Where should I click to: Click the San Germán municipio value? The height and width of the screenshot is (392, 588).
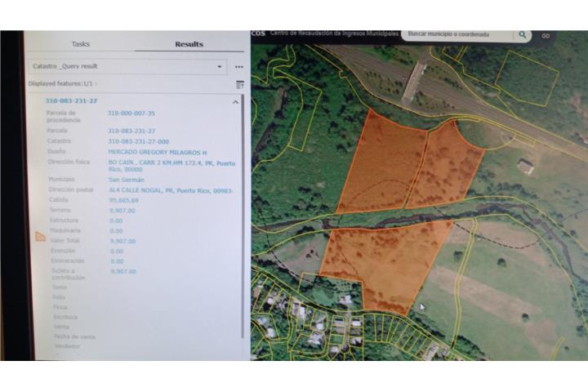[x=126, y=178]
